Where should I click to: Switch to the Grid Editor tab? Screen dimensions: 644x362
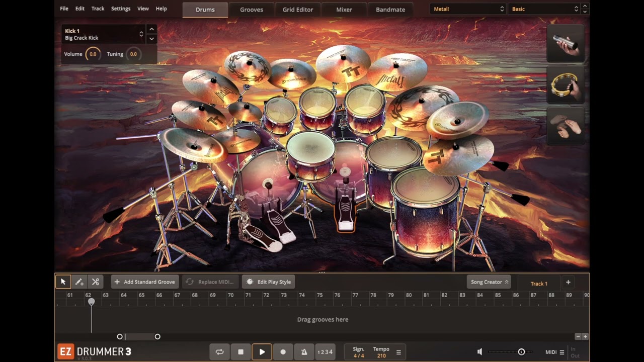point(297,10)
